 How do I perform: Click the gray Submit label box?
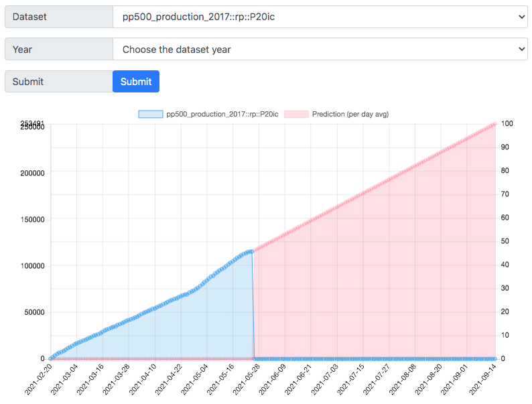point(59,82)
